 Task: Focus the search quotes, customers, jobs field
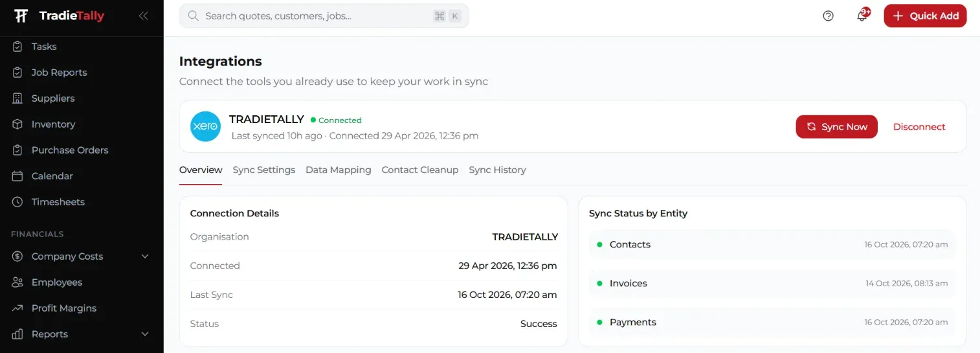[324, 16]
